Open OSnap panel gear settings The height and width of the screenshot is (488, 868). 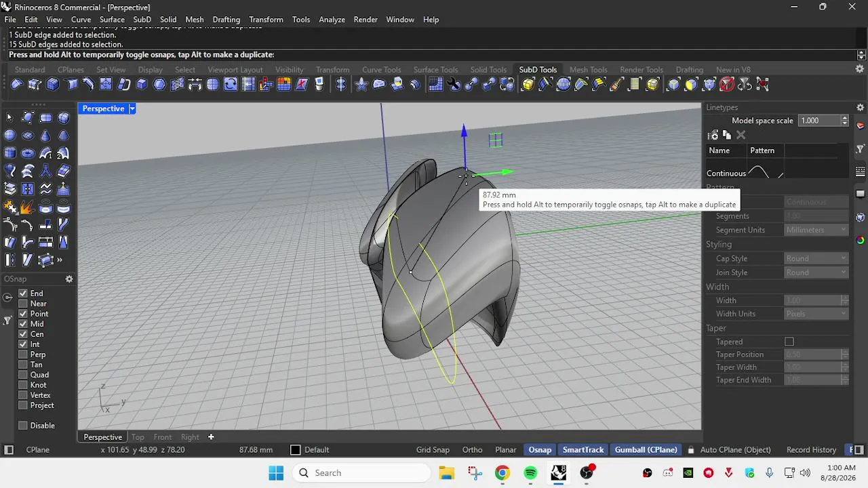tap(68, 279)
